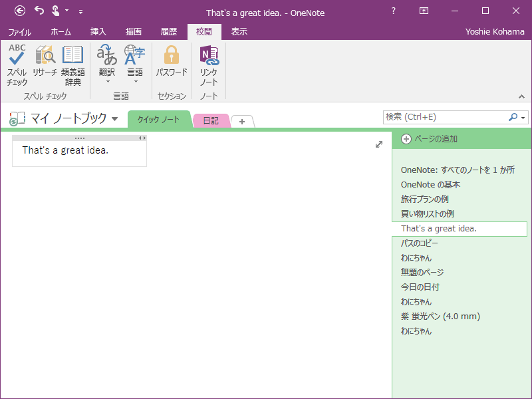This screenshot has width=532, height=399.
Task: Open the 日記 section tab
Action: 211,121
